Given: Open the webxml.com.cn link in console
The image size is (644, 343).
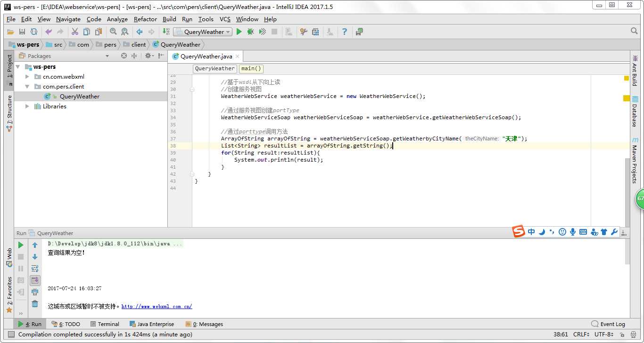Looking at the screenshot, I should pos(157,306).
